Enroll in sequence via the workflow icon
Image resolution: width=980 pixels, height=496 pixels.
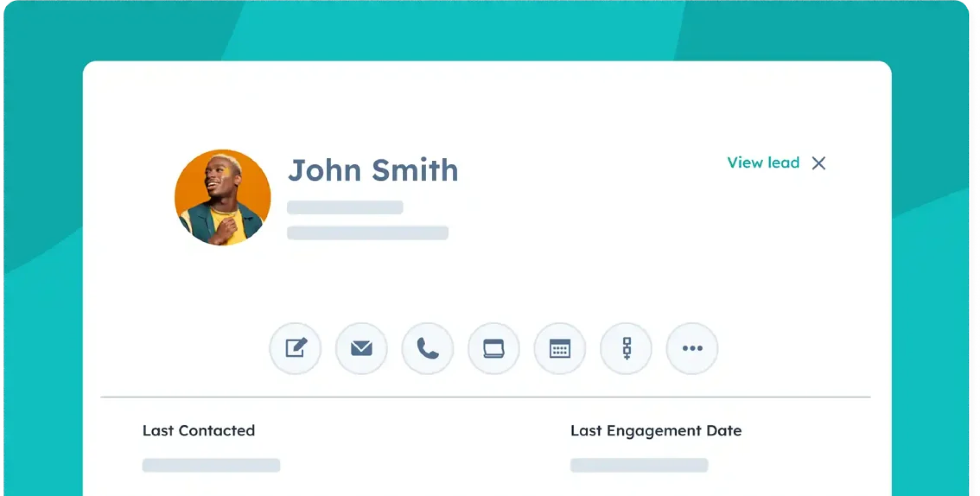(626, 349)
